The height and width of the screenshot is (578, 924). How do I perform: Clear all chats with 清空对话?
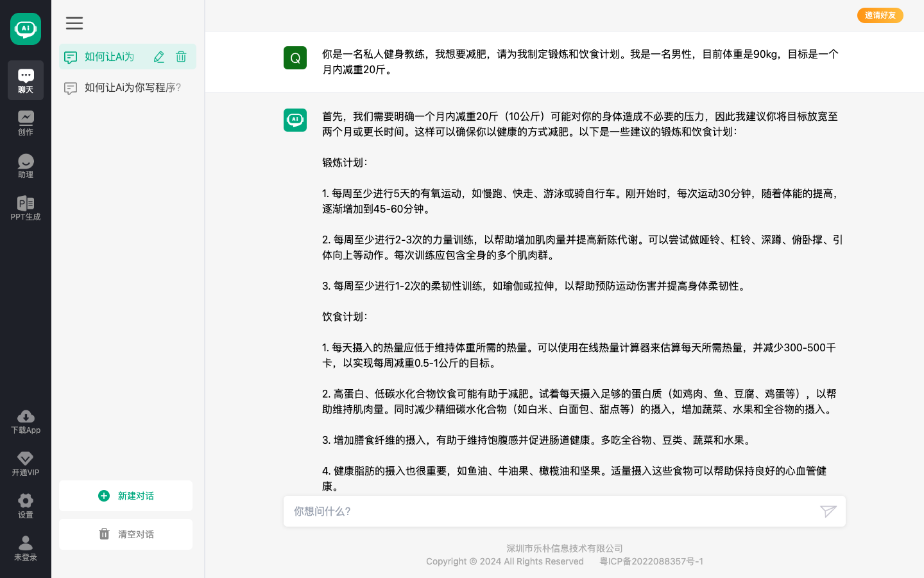point(126,534)
